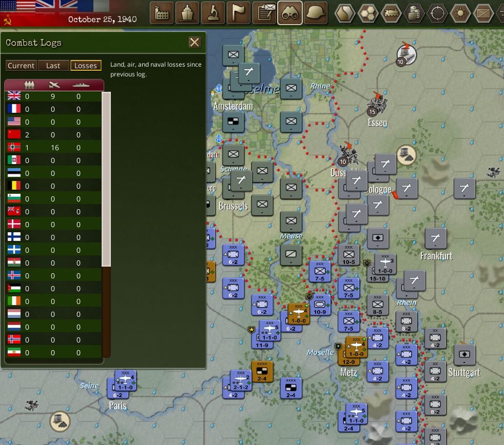
Task: Select the tan 2-4 headquarters unit
Action: point(262,372)
